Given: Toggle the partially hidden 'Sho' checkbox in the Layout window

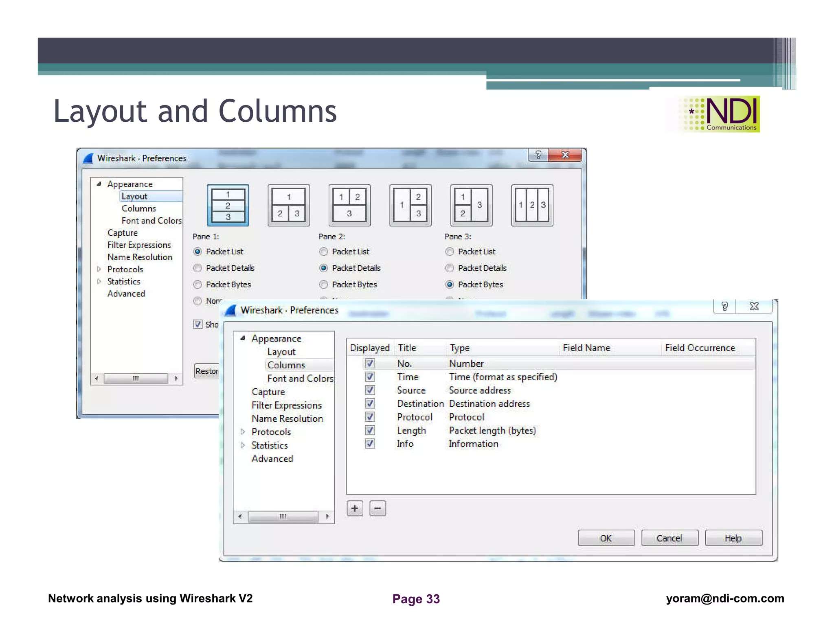Looking at the screenshot, I should click(x=198, y=324).
